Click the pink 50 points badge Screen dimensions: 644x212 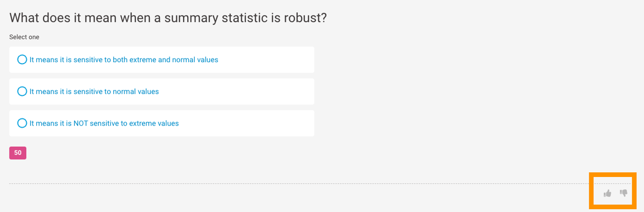[18, 153]
